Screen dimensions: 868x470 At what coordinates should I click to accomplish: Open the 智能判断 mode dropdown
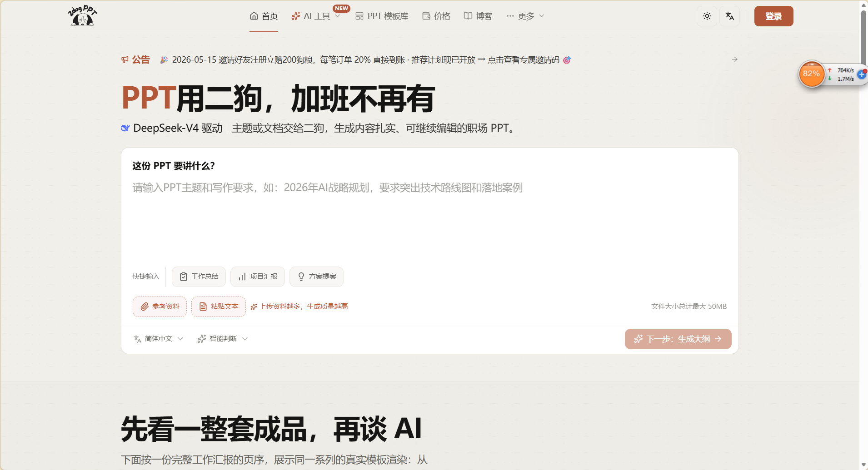point(223,339)
